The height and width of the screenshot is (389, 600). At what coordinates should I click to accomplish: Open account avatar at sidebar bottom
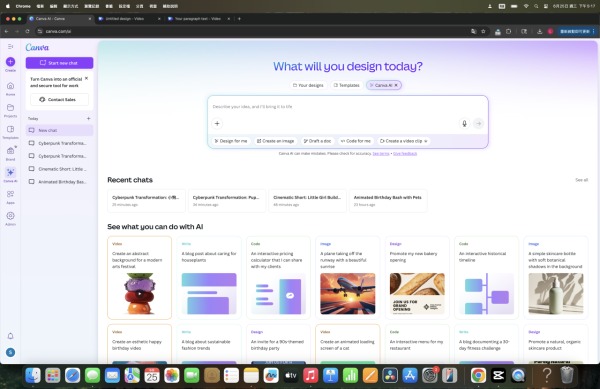[10, 352]
